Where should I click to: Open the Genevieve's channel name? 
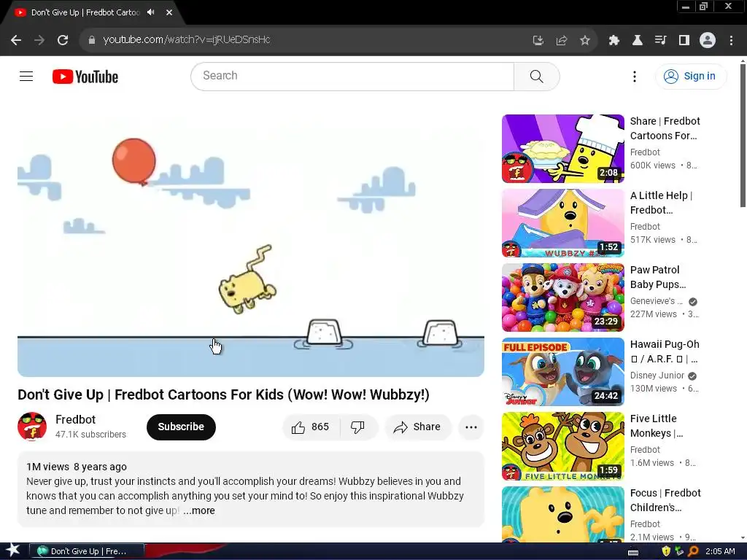(x=656, y=301)
